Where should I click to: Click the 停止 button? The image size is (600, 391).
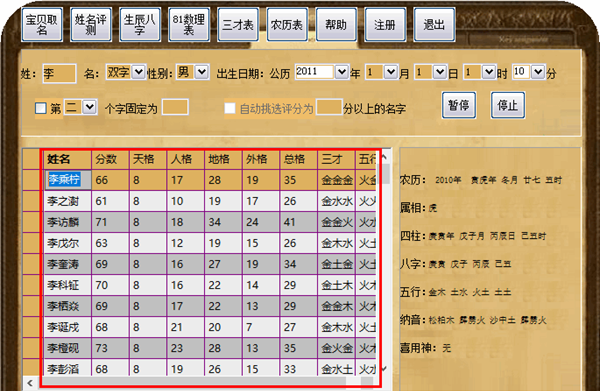(508, 105)
